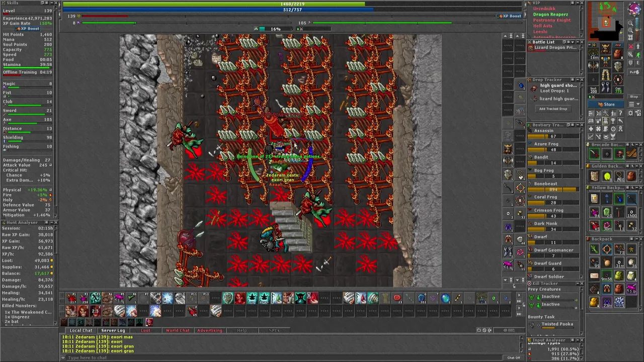Select Urzednikk in VIP list
Viewport: 644px width, 362px height.
pos(544,9)
